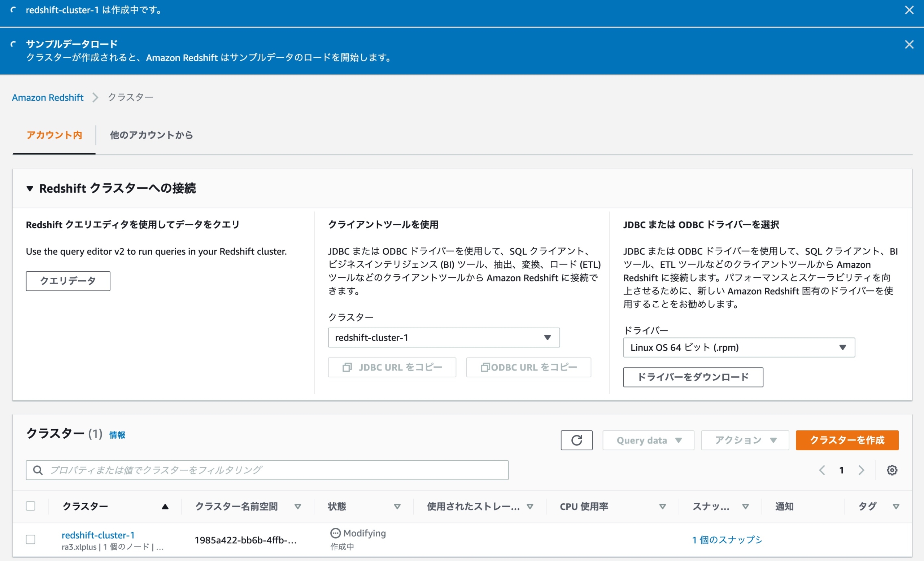Refresh the cluster list

point(576,440)
